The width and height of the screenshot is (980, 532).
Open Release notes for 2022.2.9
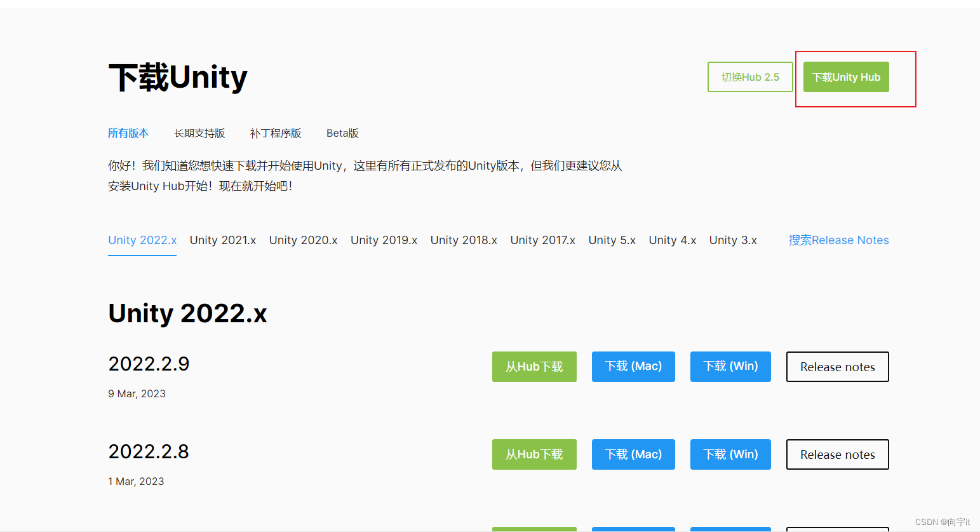point(837,367)
